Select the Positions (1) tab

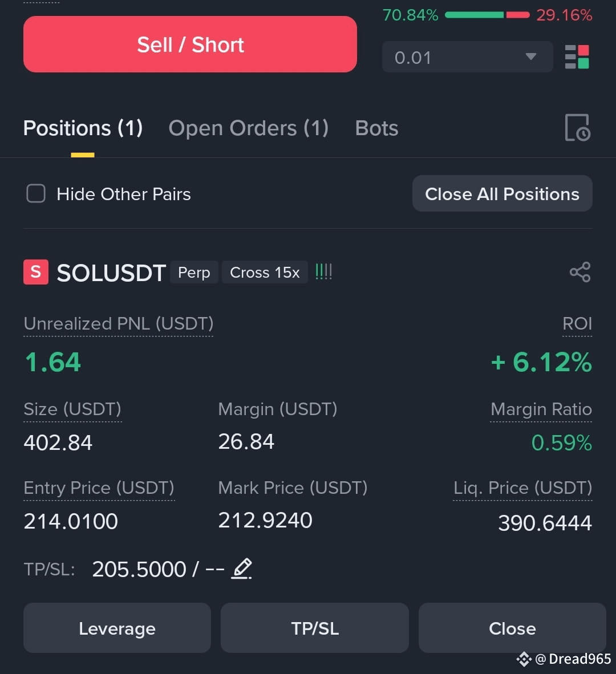83,128
